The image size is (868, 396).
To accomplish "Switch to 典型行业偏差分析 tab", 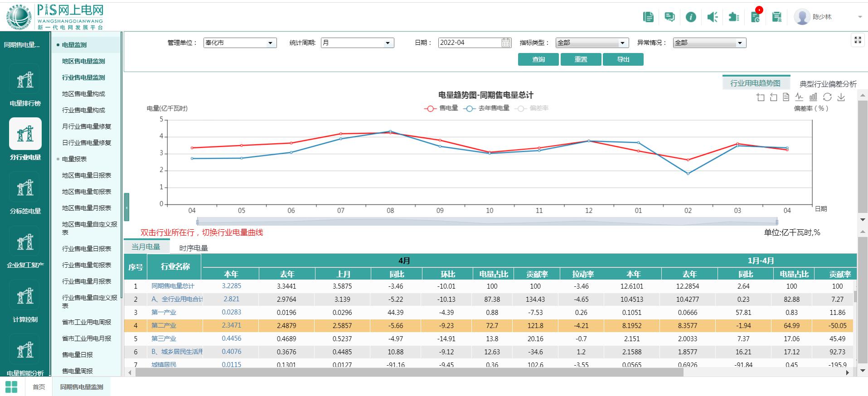I will point(828,84).
